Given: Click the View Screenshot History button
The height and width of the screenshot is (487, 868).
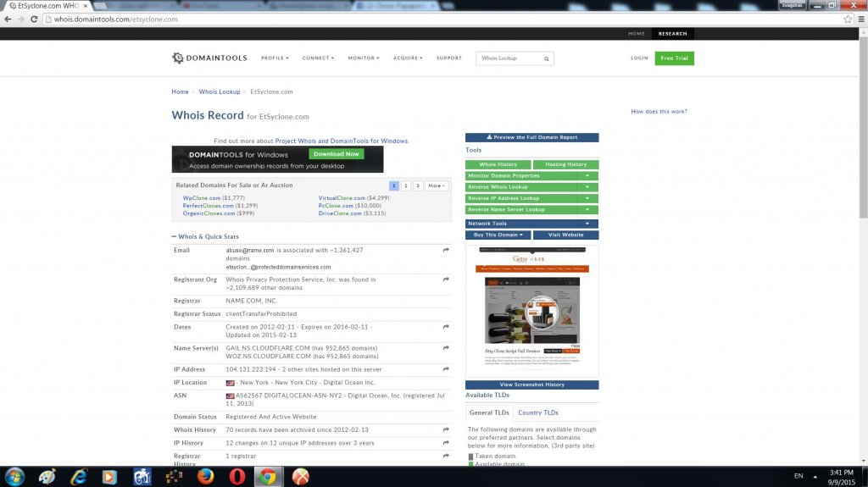Looking at the screenshot, I should tap(531, 385).
